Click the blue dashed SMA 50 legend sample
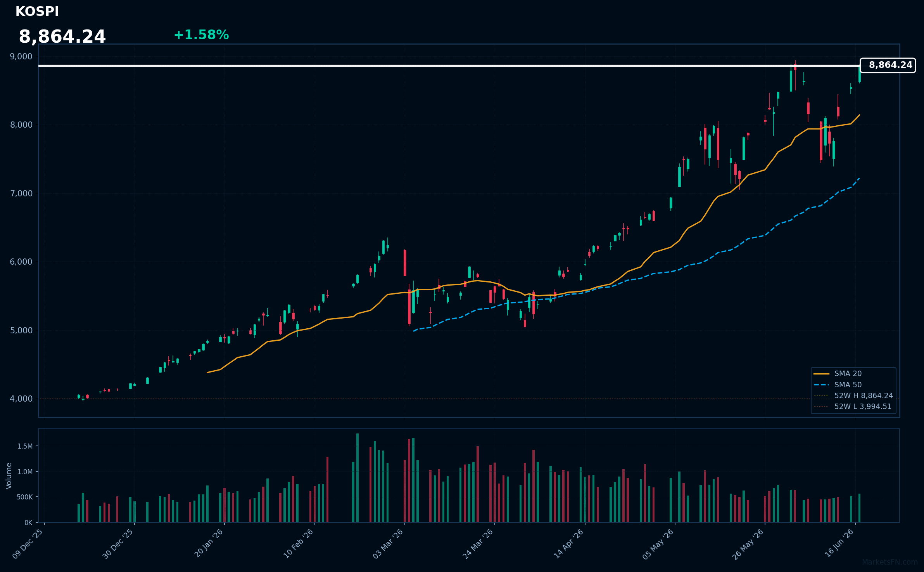 (x=821, y=385)
